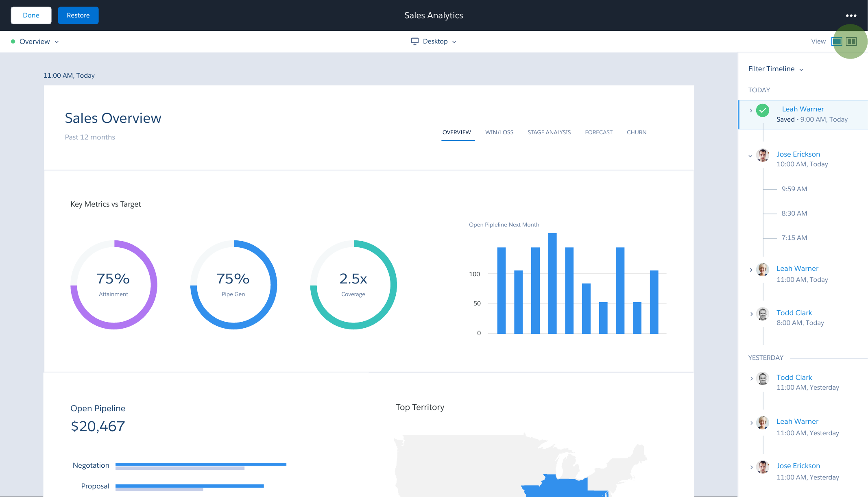This screenshot has height=497, width=868.
Task: Click the 2.5x Coverage donut chart
Action: click(x=353, y=285)
